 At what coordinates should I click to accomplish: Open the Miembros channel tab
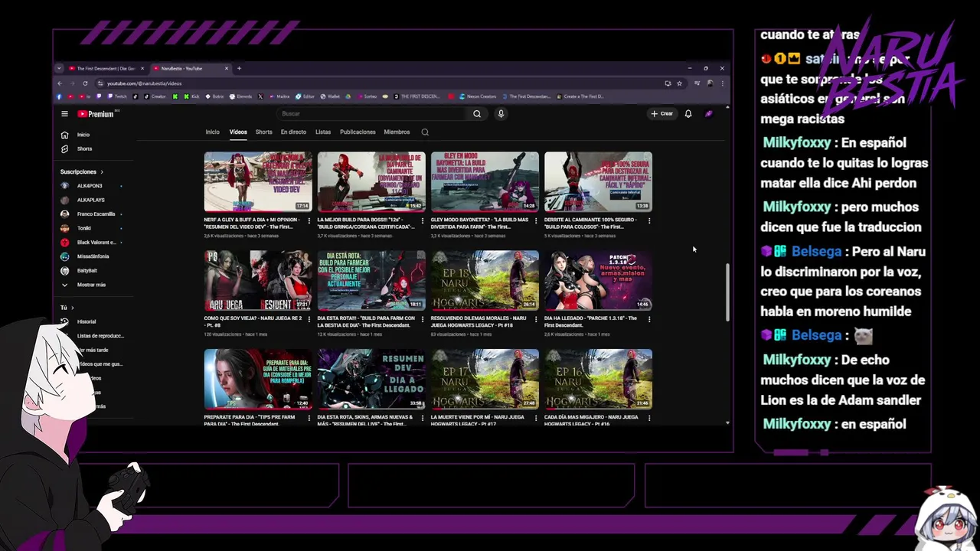[397, 132]
